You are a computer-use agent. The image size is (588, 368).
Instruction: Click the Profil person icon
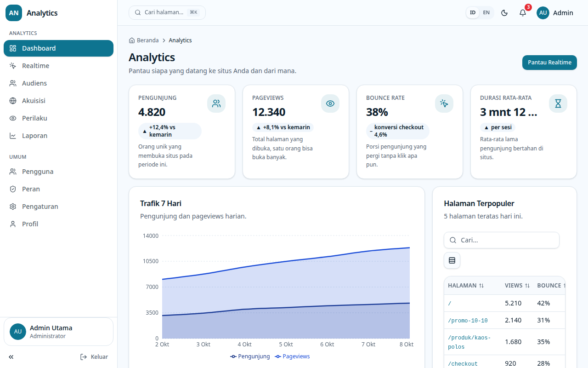pyautogui.click(x=13, y=224)
